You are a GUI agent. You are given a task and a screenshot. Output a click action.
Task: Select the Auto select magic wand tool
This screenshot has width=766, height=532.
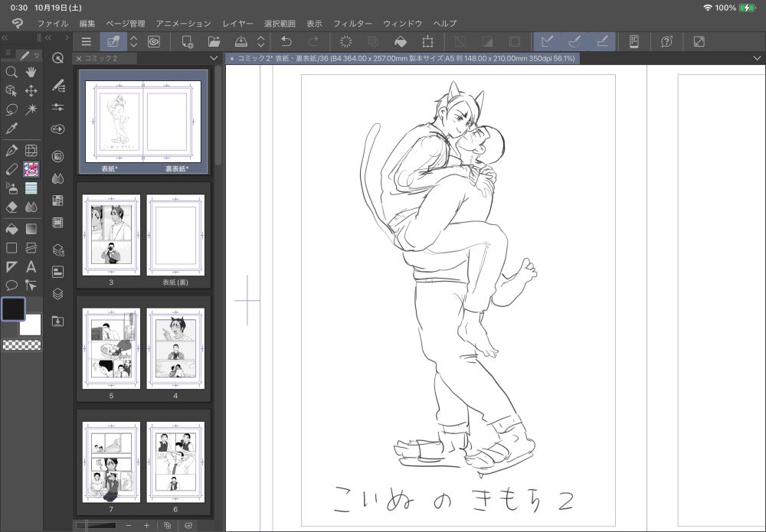31,109
